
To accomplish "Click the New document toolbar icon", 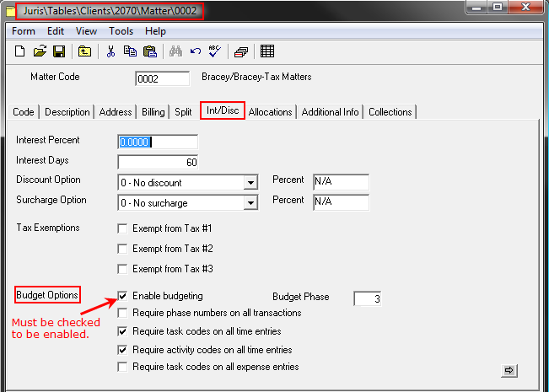I will tap(20, 51).
